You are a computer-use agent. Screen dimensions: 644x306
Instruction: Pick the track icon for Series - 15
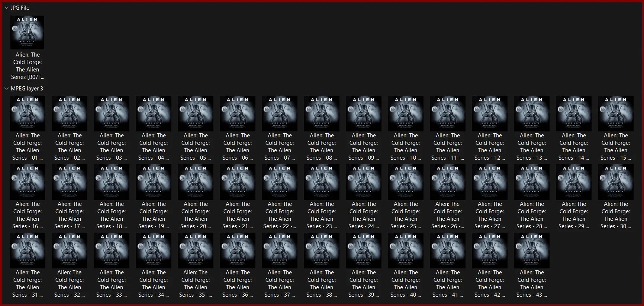coord(616,114)
